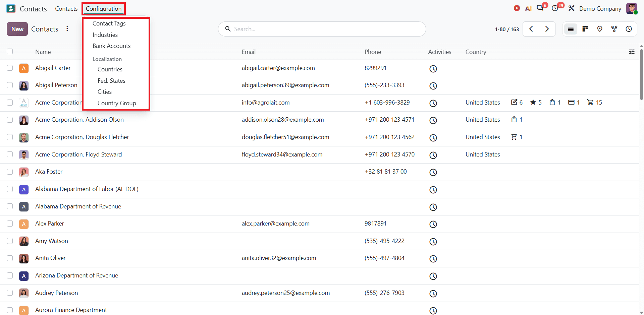Click the Configuration top menu
This screenshot has width=644, height=315.
pyautogui.click(x=104, y=9)
